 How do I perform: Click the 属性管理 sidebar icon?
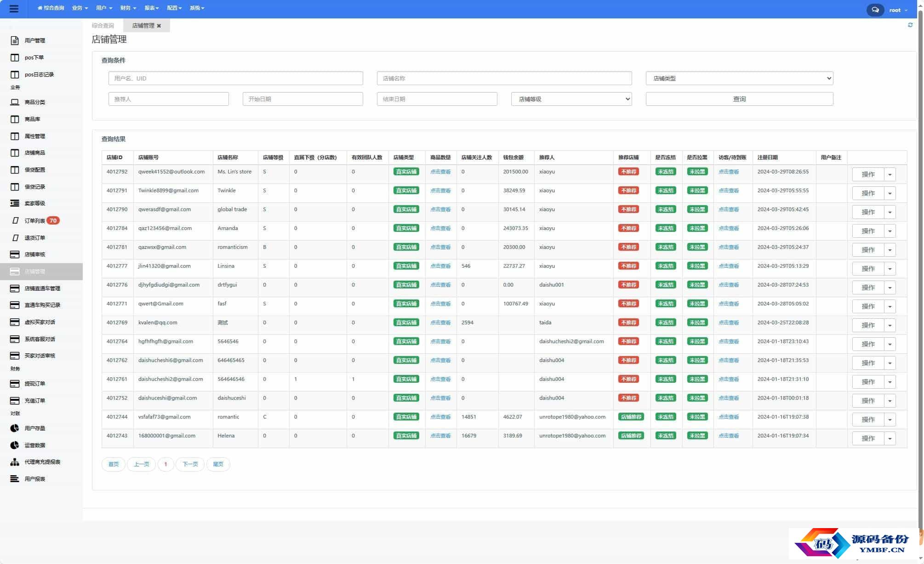coord(15,136)
